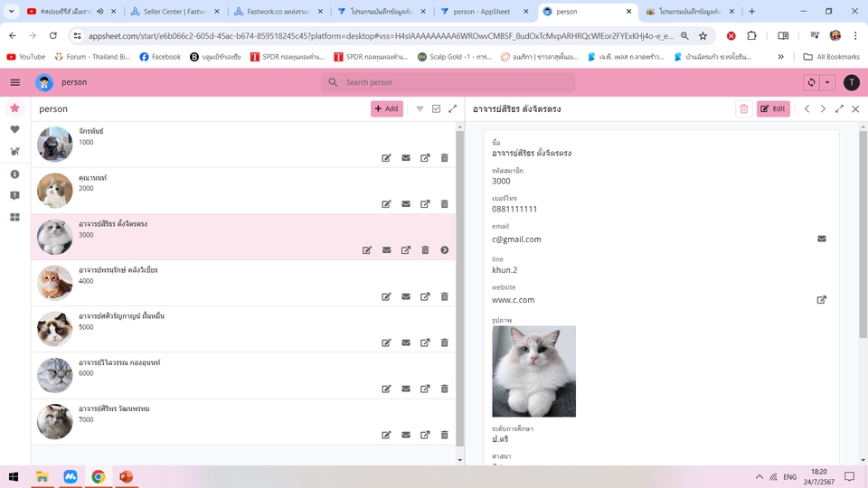Open the Windows Start menu
868x488 pixels.
point(14,477)
